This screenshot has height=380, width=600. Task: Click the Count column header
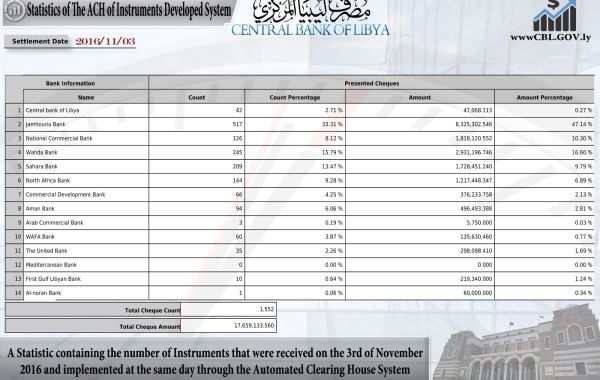tap(197, 97)
